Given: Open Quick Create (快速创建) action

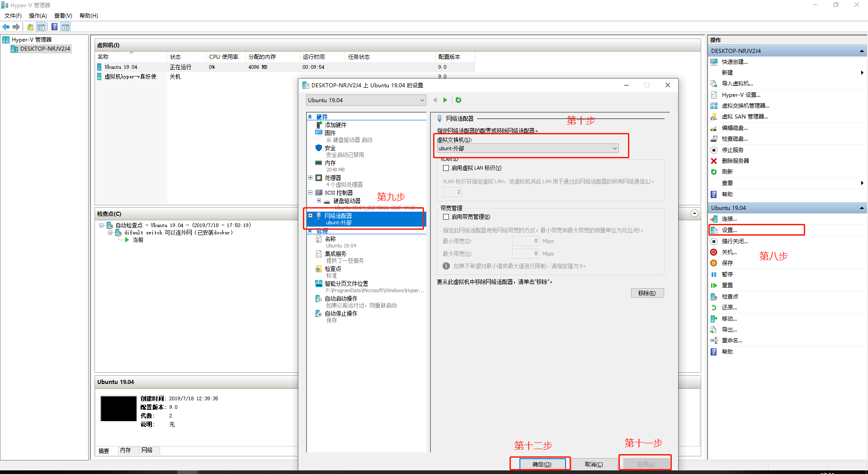Looking at the screenshot, I should pyautogui.click(x=734, y=62).
